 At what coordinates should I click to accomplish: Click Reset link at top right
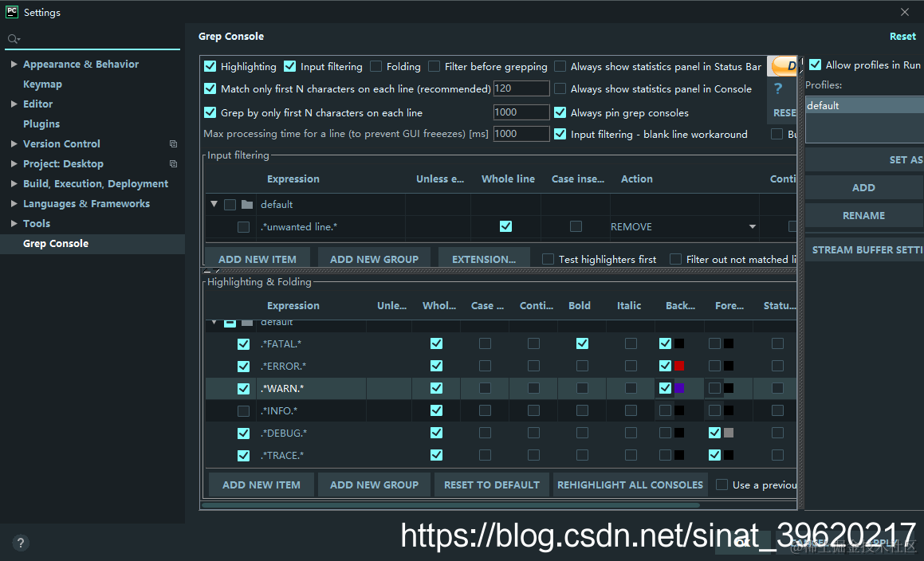coord(902,37)
